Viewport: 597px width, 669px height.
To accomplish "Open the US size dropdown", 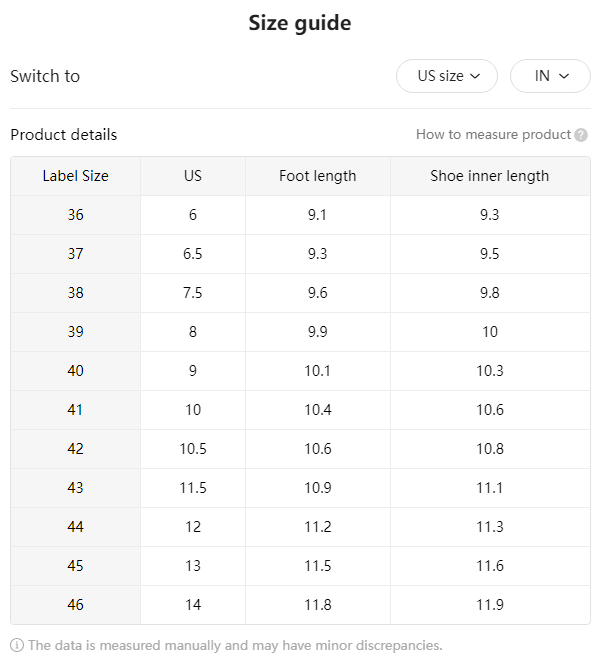I will [x=447, y=76].
